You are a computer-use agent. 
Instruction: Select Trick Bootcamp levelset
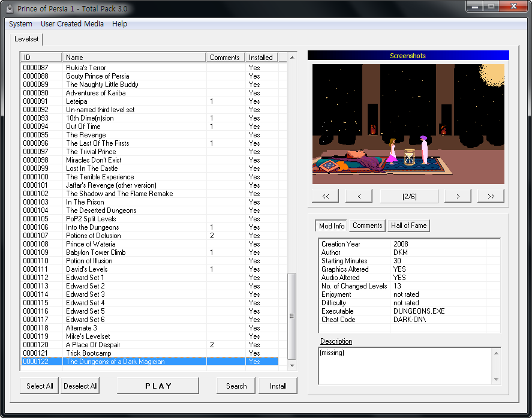click(x=149, y=353)
